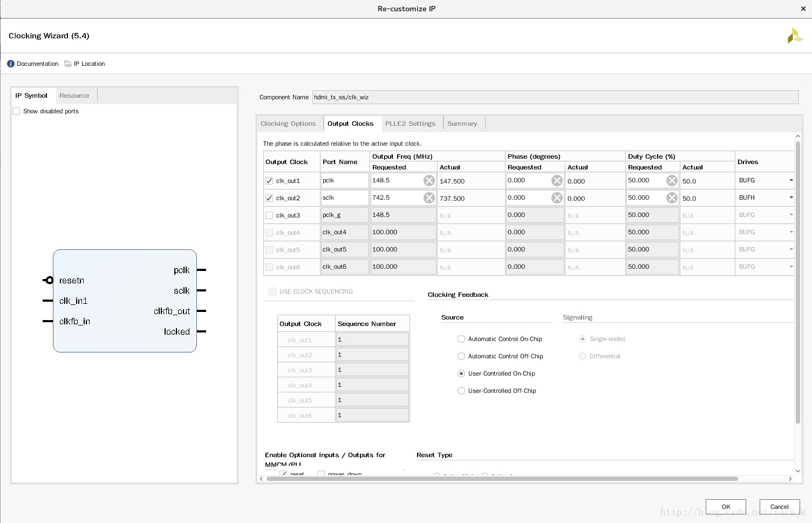Confirm with the OK button
The image size is (812, 523).
coord(726,507)
